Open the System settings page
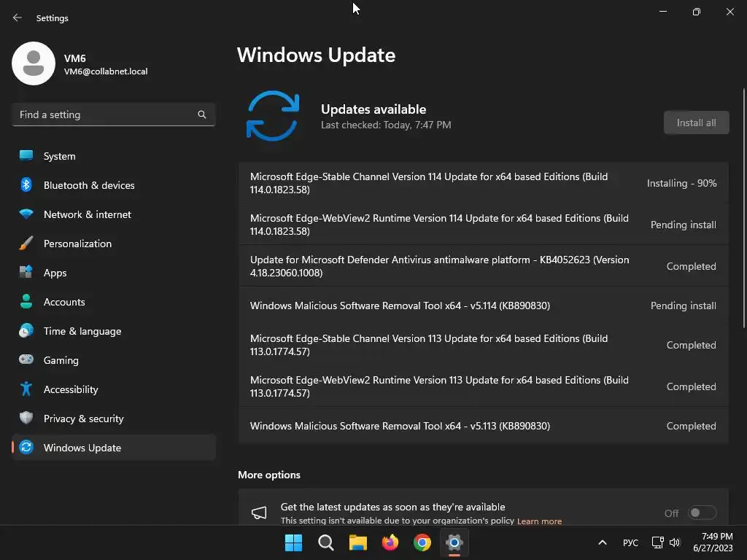747x560 pixels. [x=113, y=156]
